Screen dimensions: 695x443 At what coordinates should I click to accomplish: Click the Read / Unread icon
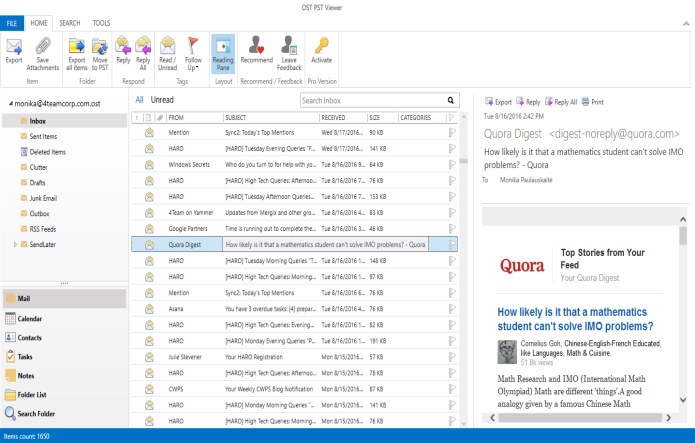(x=168, y=46)
